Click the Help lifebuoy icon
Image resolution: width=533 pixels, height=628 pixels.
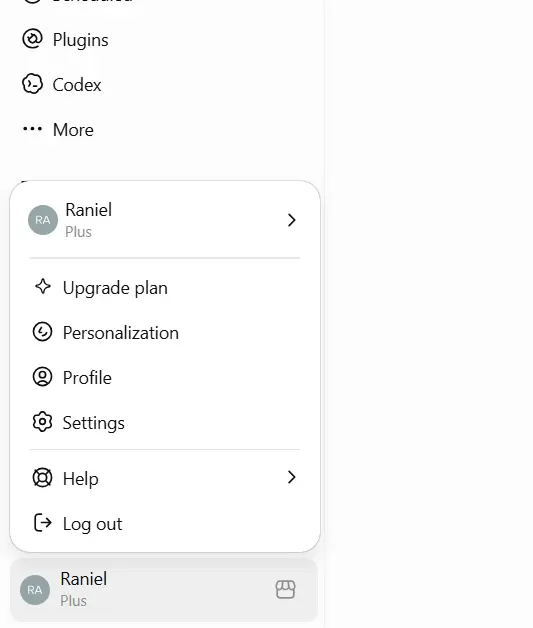tap(42, 478)
